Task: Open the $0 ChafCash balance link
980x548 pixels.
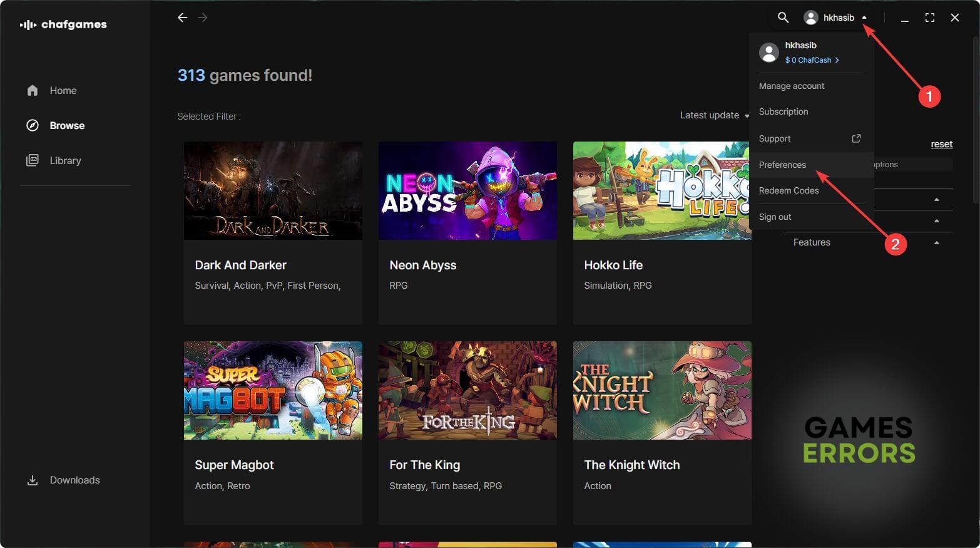Action: pyautogui.click(x=812, y=60)
